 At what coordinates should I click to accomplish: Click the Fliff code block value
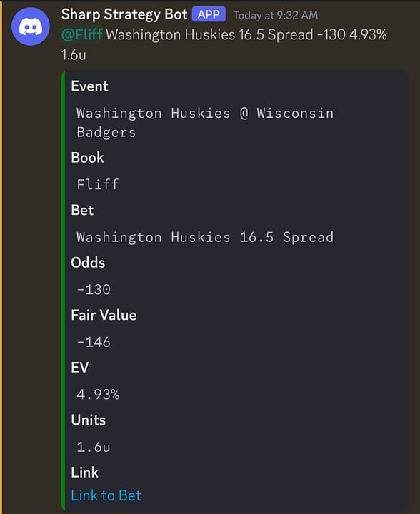(97, 184)
